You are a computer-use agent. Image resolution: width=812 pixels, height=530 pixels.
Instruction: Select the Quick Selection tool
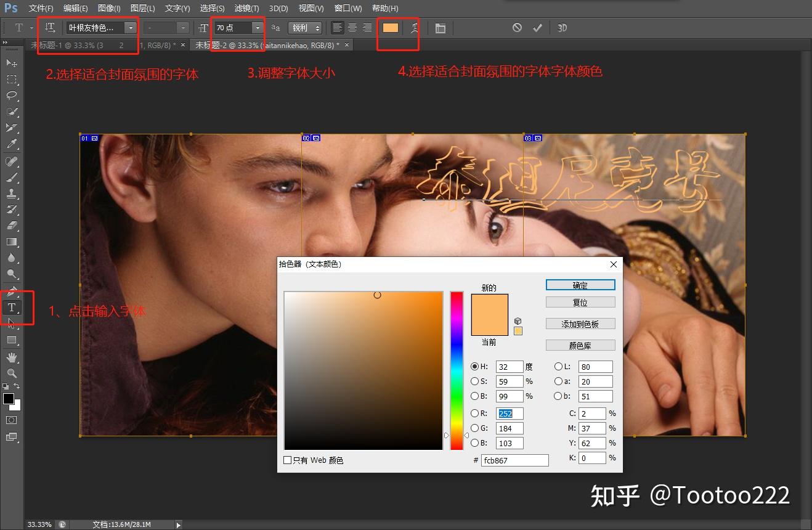click(11, 112)
